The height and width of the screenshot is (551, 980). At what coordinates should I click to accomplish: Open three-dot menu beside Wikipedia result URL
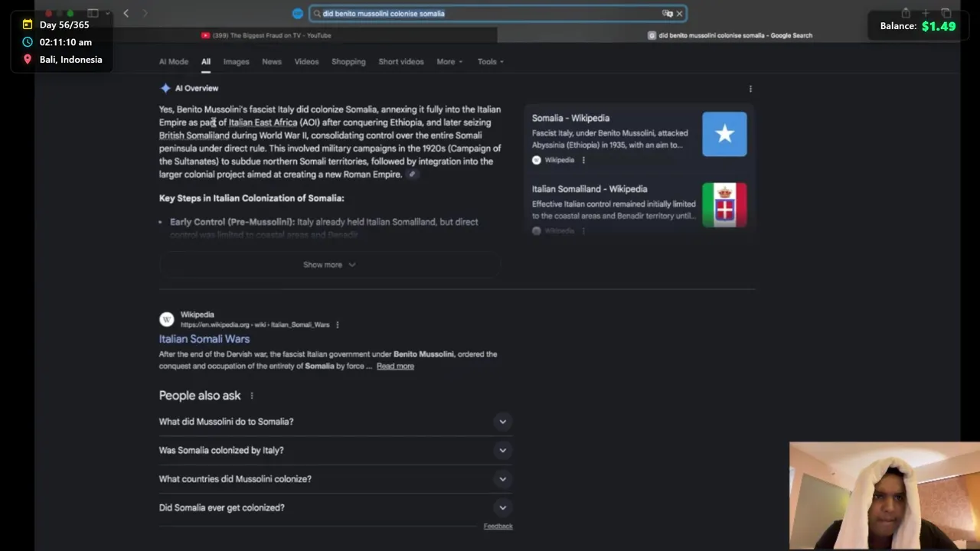point(337,324)
